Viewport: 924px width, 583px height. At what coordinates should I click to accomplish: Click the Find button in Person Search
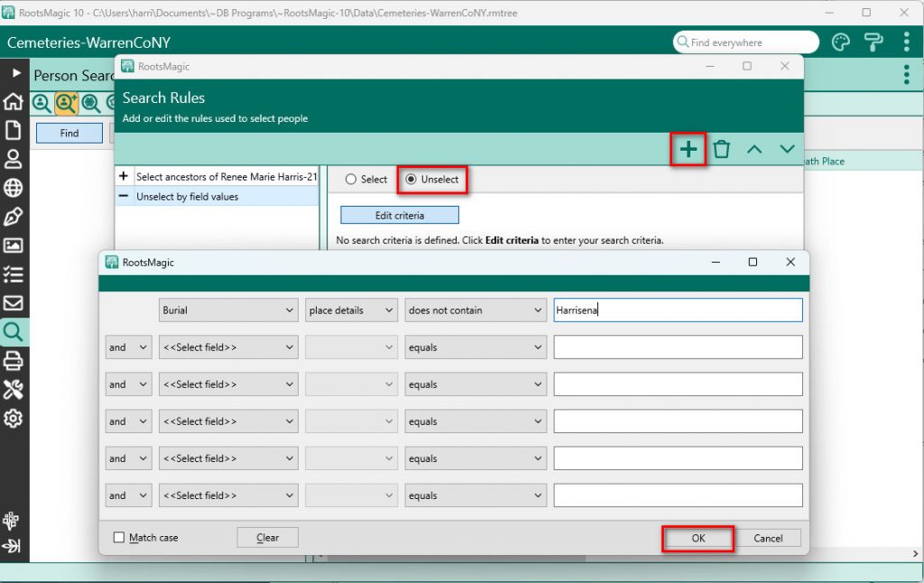(x=69, y=134)
